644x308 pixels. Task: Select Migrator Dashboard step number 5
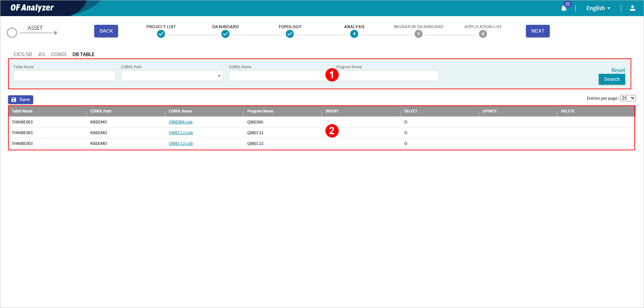point(419,34)
